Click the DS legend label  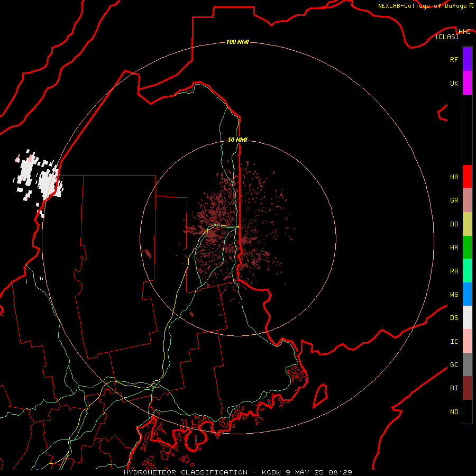454,318
